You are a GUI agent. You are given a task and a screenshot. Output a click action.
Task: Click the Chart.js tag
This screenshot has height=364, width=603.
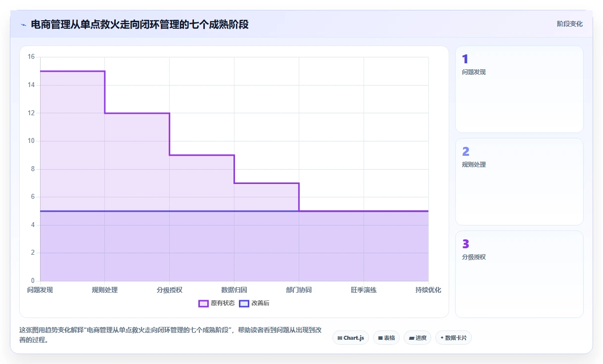(351, 338)
